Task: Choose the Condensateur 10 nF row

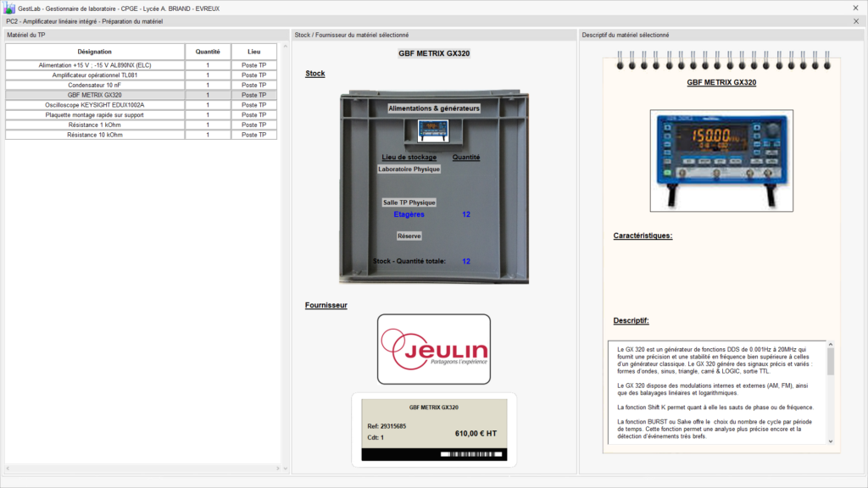Action: pos(95,86)
